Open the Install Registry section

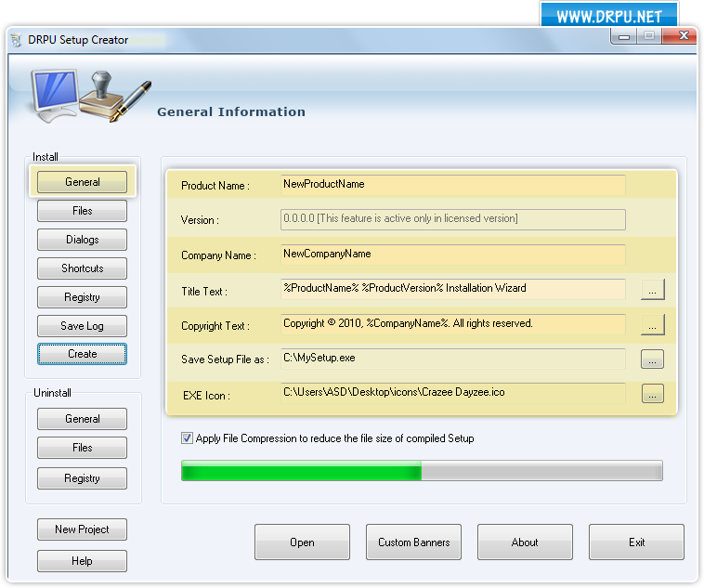tap(82, 297)
